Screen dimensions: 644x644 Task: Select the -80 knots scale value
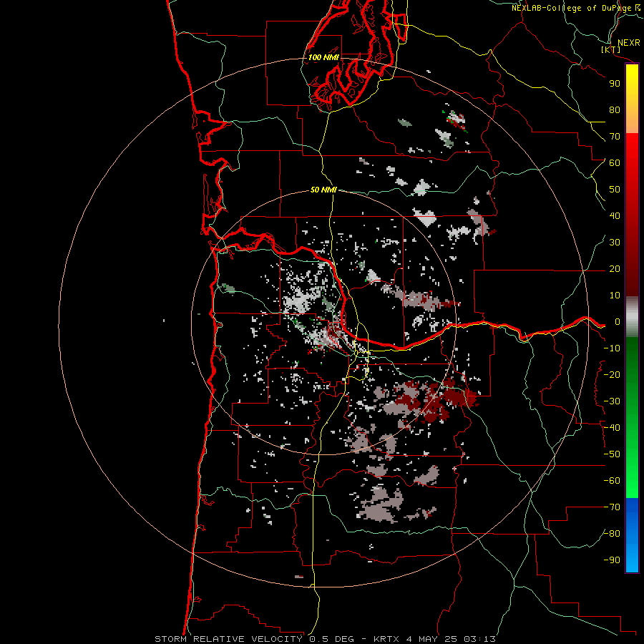[x=612, y=534]
